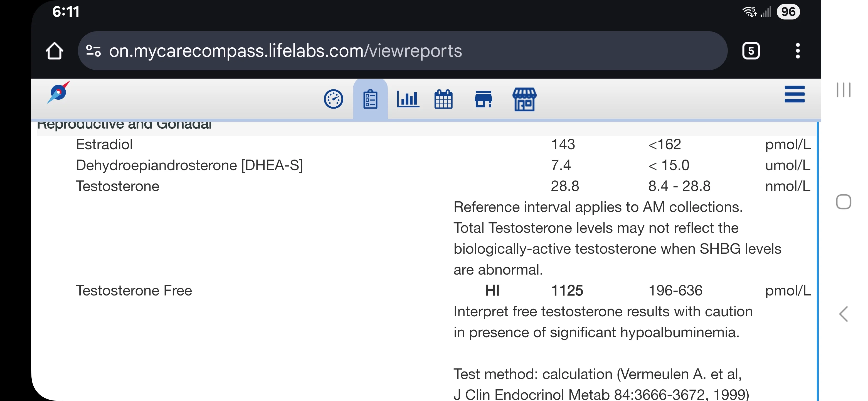Screen dimensions: 868x401
Task: Tap the Android recent apps button
Action: (x=843, y=90)
